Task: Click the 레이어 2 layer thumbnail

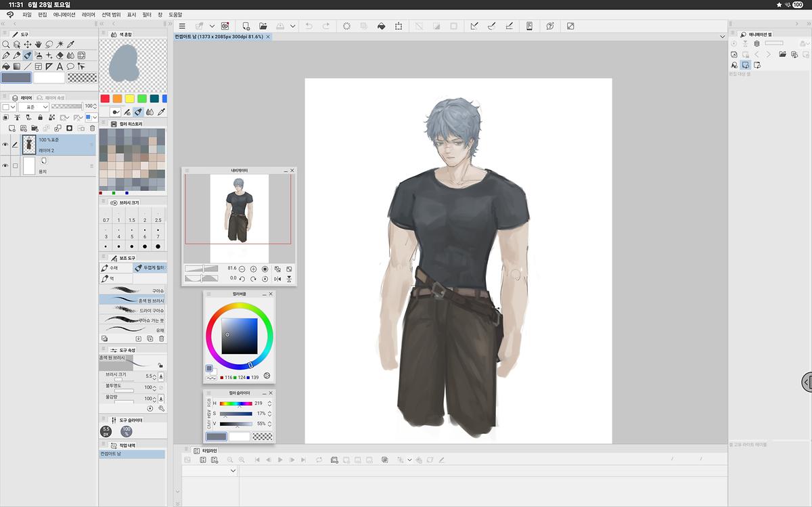Action: point(29,145)
